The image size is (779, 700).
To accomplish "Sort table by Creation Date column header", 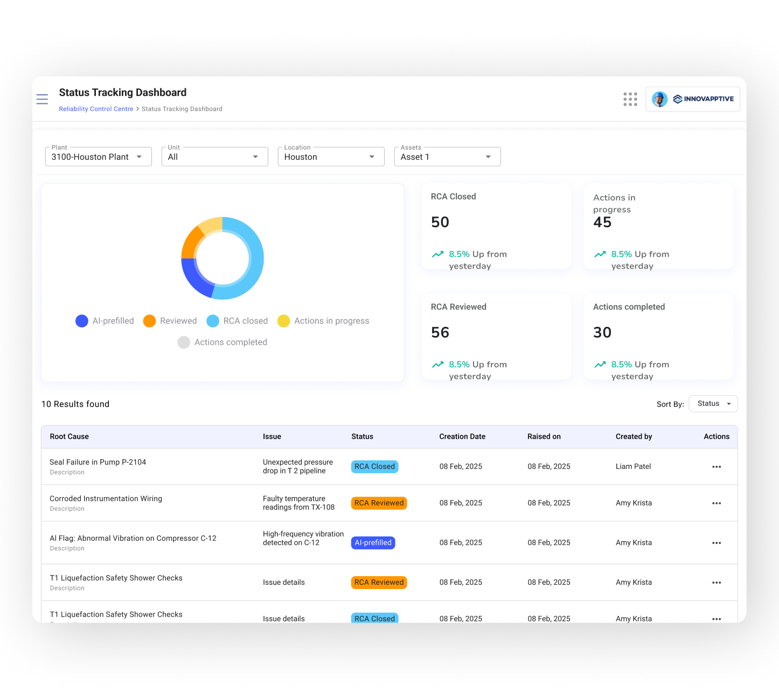I will [x=462, y=437].
